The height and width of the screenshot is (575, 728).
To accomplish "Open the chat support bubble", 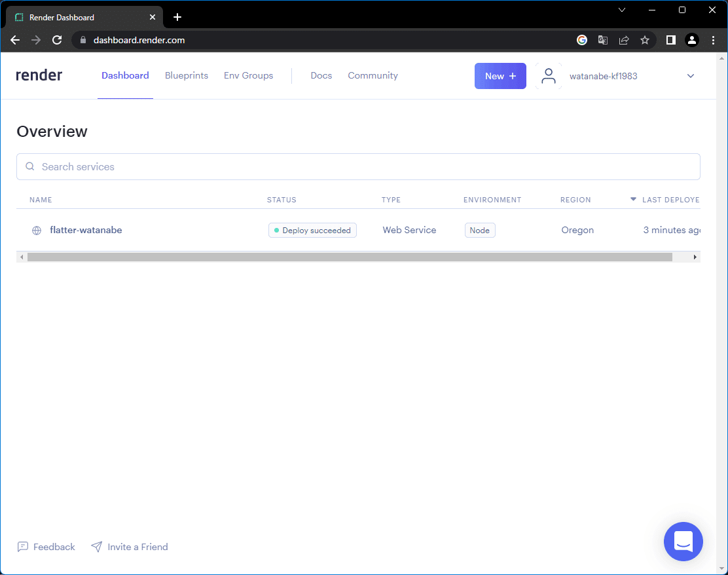I will click(683, 542).
